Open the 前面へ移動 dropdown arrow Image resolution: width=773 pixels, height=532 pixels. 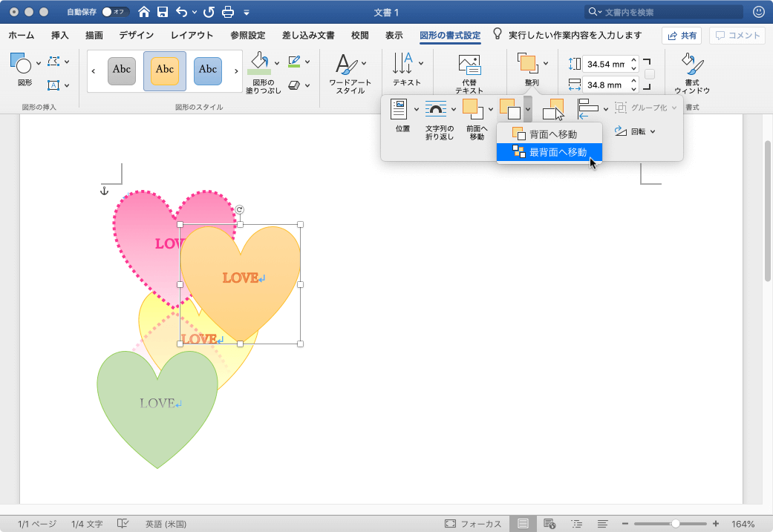coord(491,109)
